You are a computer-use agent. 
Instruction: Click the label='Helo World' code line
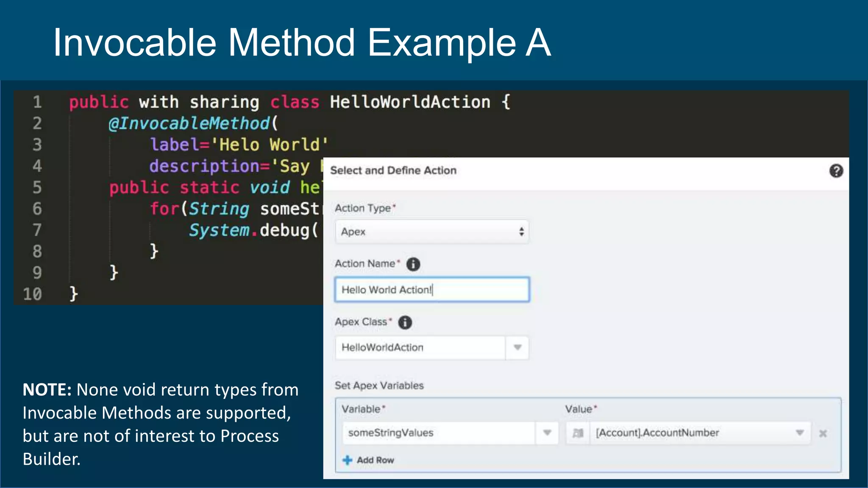click(239, 145)
